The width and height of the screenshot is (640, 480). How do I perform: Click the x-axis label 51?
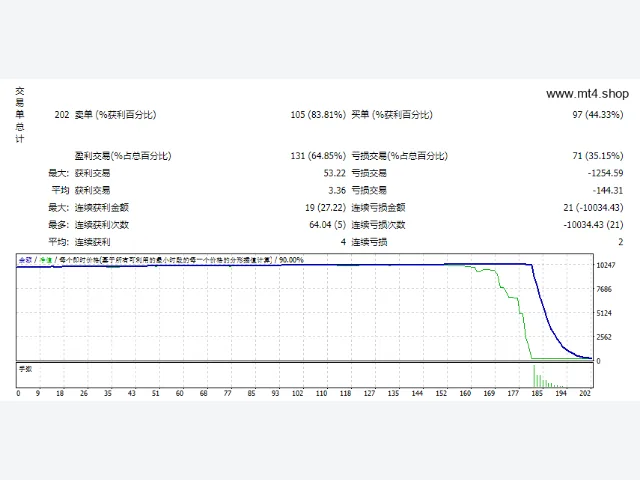tap(156, 393)
